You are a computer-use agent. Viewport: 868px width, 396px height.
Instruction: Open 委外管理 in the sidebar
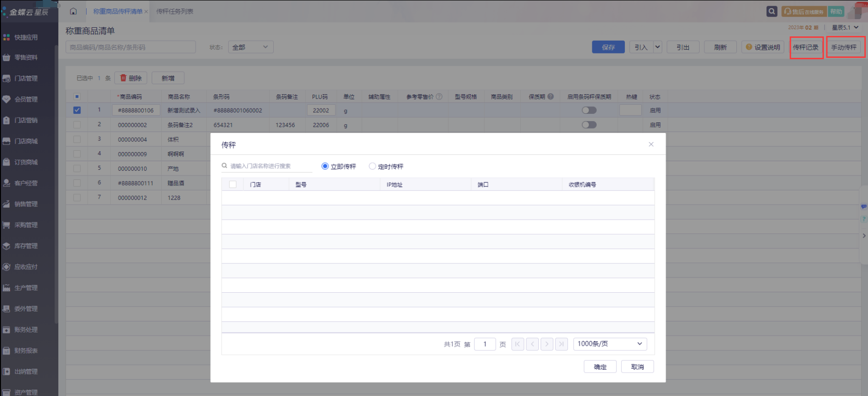point(26,309)
